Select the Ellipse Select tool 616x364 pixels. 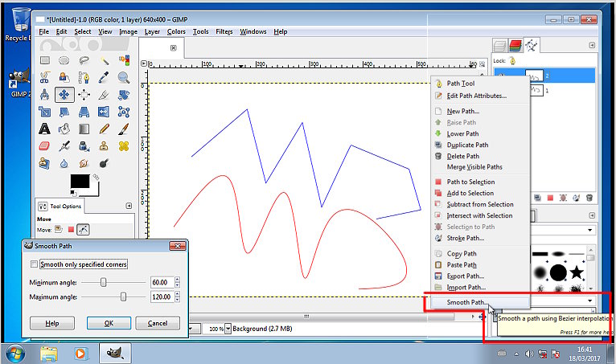64,60
